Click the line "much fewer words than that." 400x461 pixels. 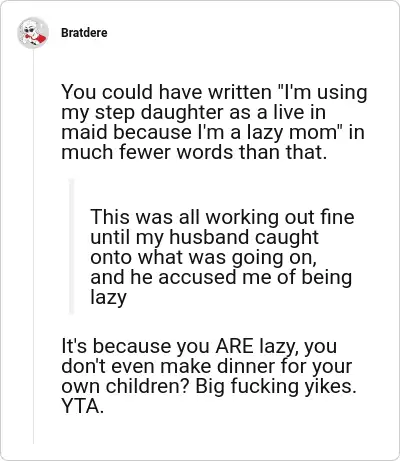click(x=194, y=152)
